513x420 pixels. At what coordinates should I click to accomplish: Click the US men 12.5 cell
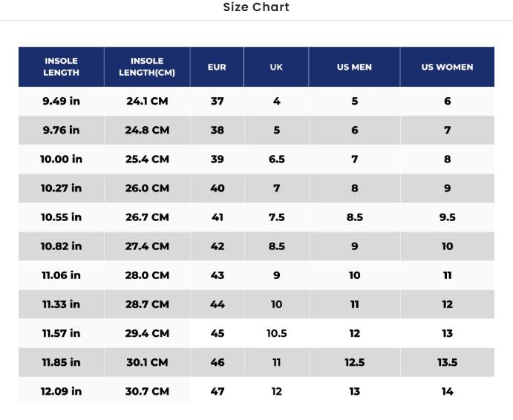pos(354,362)
